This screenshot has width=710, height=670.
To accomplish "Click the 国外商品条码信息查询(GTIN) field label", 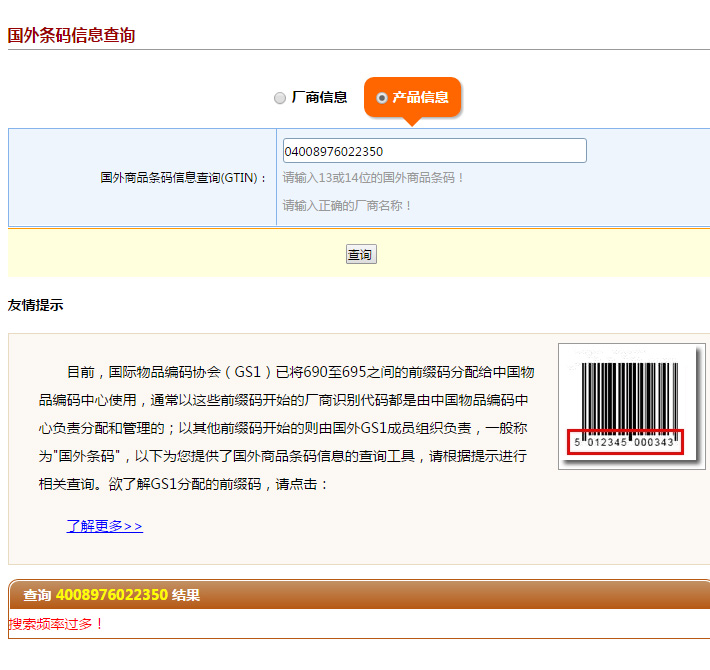I will coord(184,178).
